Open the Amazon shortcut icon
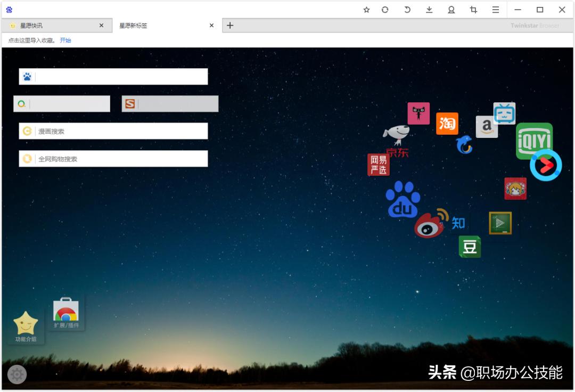This screenshot has width=575, height=392. click(487, 127)
